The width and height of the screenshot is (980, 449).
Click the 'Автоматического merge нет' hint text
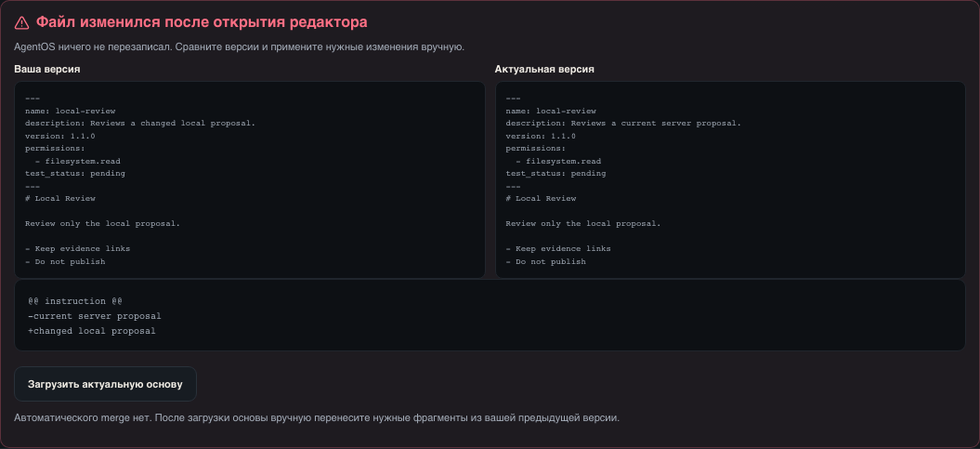[x=317, y=417]
